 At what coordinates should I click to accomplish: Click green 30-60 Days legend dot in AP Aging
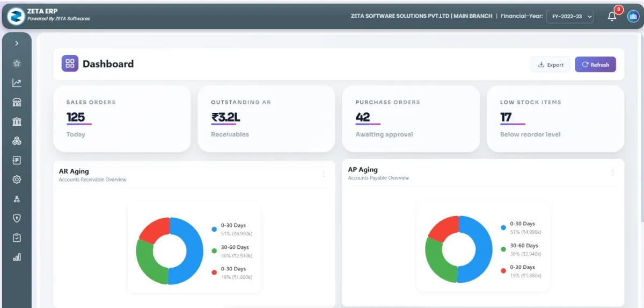click(x=503, y=249)
